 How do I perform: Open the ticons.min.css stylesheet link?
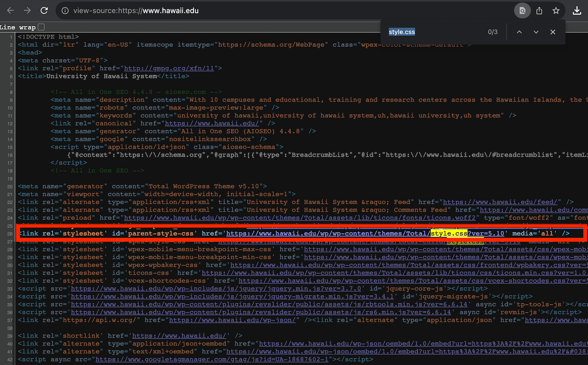pyautogui.click(x=394, y=273)
